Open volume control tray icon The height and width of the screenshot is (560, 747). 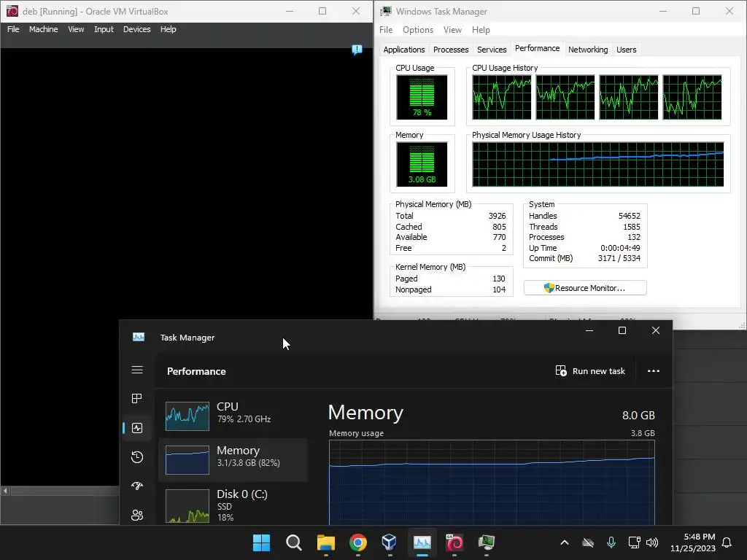pos(652,542)
